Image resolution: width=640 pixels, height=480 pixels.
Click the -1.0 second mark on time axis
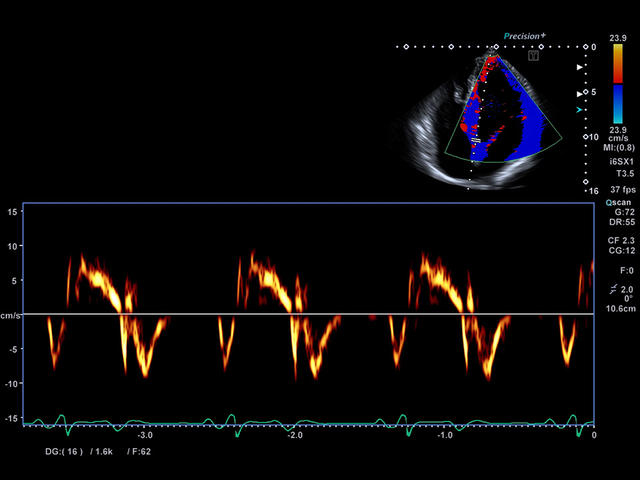pyautogui.click(x=444, y=435)
